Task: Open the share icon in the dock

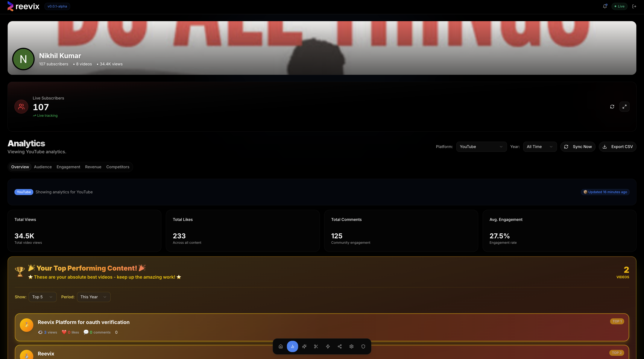Action: coord(339,346)
